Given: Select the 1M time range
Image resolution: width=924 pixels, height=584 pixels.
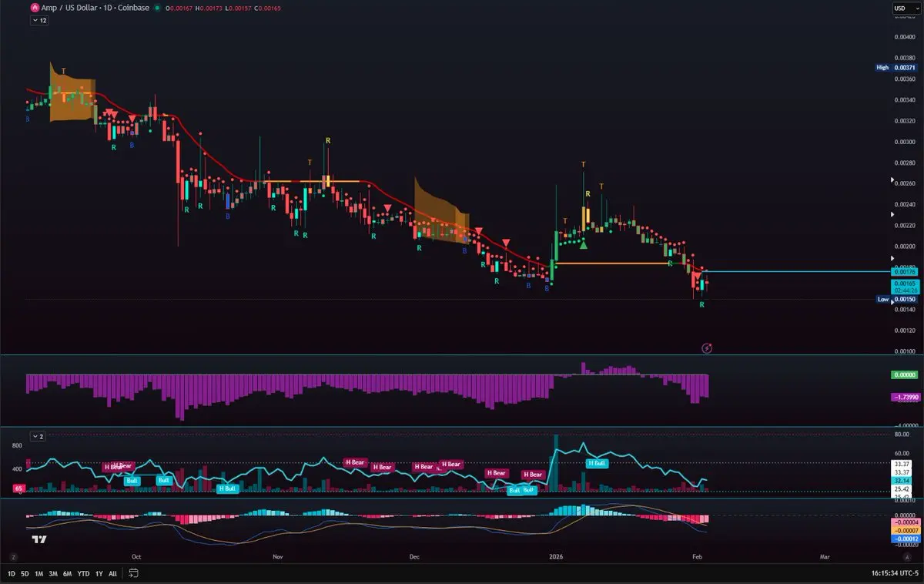Looking at the screenshot, I should [x=38, y=573].
